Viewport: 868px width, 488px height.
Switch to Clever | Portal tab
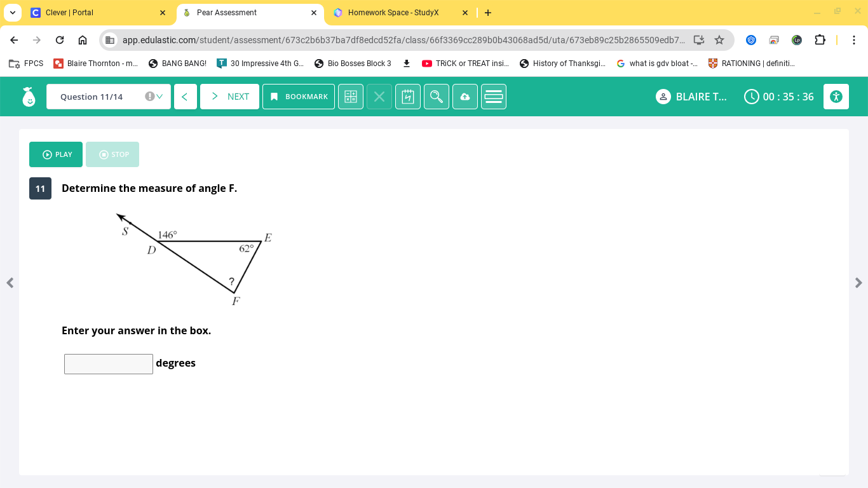pyautogui.click(x=98, y=13)
